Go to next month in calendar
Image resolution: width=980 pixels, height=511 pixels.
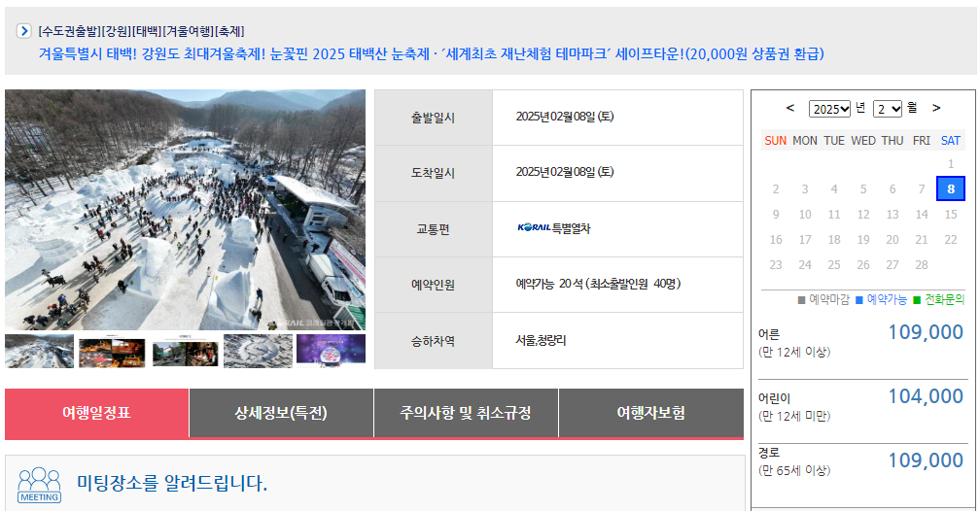coord(936,108)
